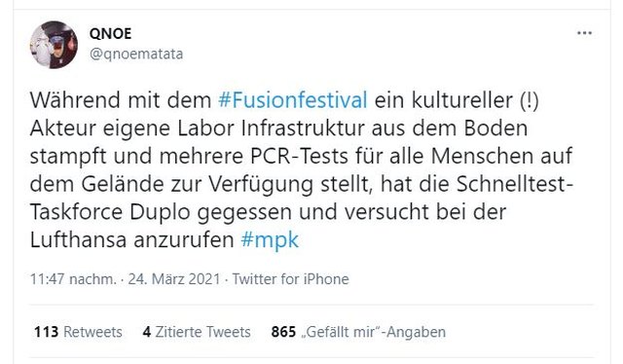Open the Twitter for iPhone source link

tap(290, 279)
